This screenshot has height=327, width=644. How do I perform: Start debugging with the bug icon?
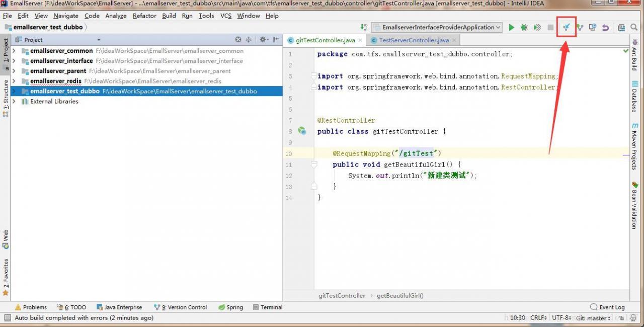pyautogui.click(x=524, y=28)
